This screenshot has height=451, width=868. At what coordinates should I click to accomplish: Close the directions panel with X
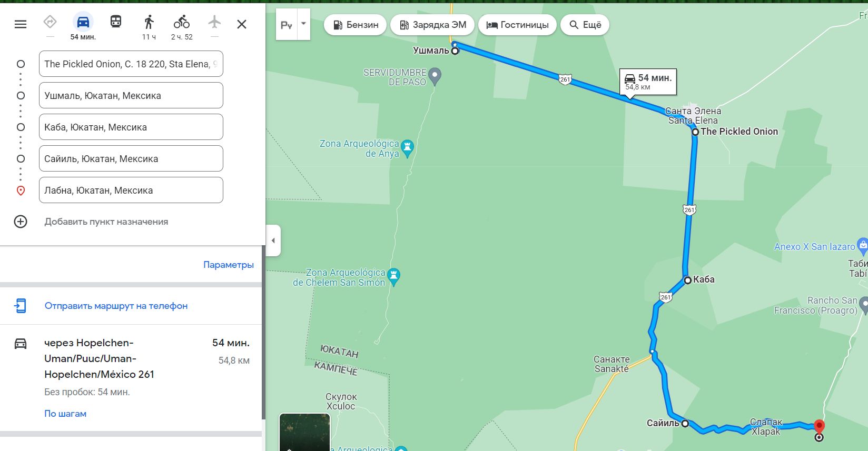click(x=242, y=24)
